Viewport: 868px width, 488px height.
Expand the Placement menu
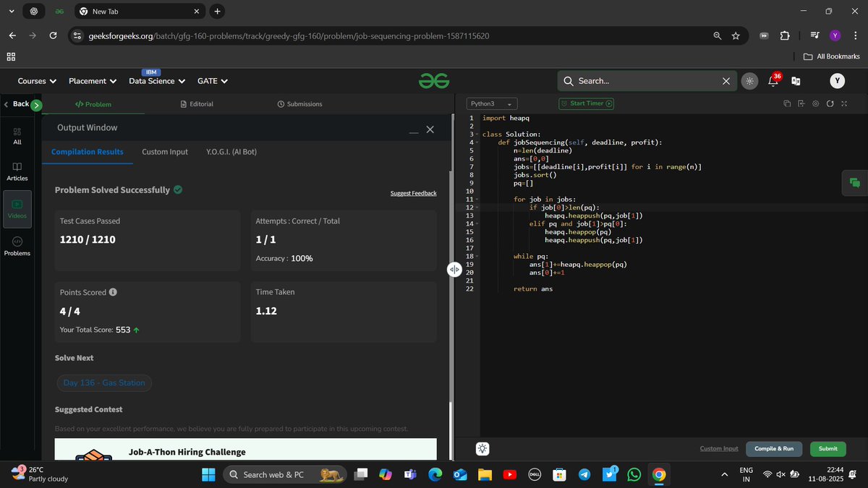point(93,81)
